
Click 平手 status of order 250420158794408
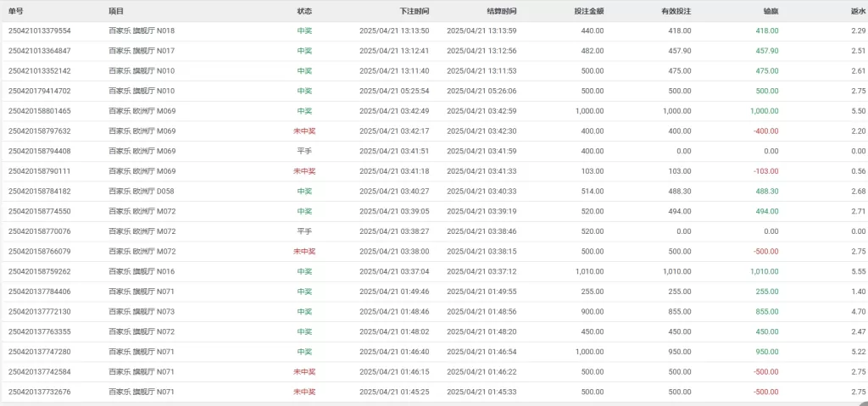click(x=304, y=151)
